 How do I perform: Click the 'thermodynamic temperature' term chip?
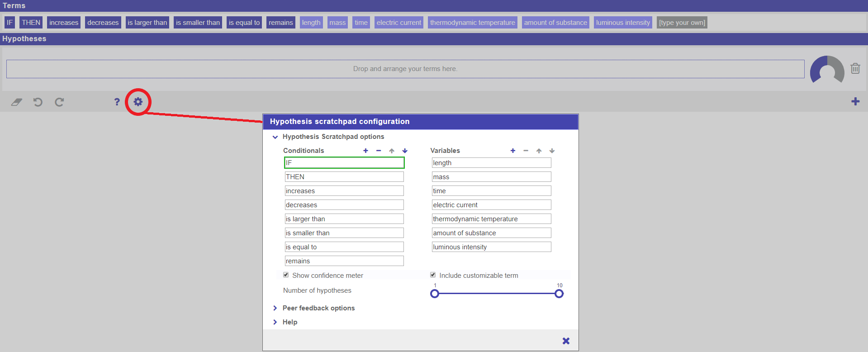[472, 23]
